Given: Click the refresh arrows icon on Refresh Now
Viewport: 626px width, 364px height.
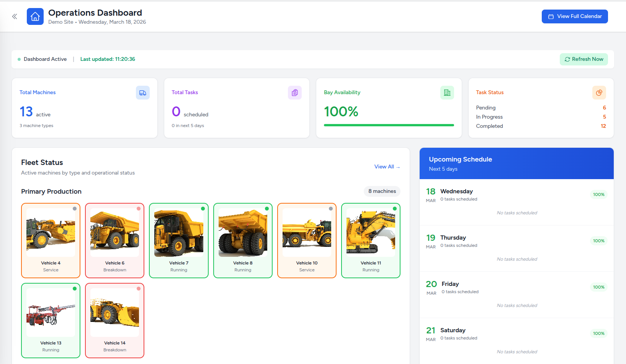Looking at the screenshot, I should [567, 59].
